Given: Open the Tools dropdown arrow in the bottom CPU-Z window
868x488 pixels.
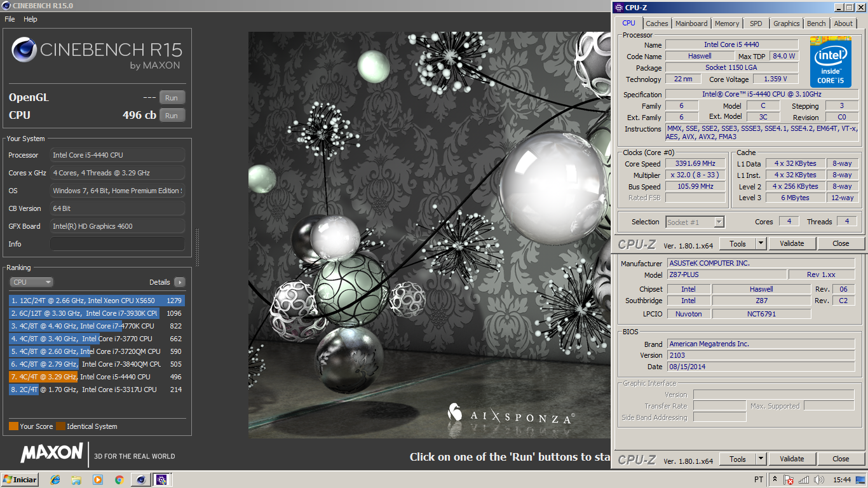Looking at the screenshot, I should (x=761, y=459).
